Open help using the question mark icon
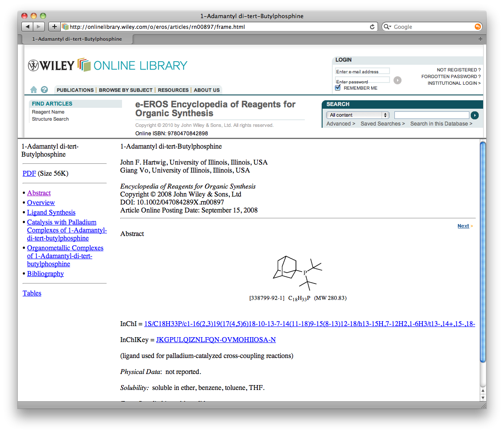 pos(44,90)
